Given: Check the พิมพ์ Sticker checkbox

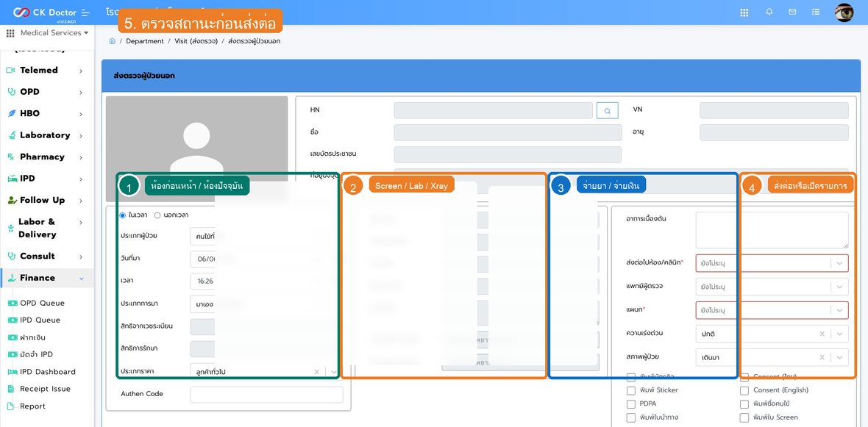Looking at the screenshot, I should coord(631,390).
